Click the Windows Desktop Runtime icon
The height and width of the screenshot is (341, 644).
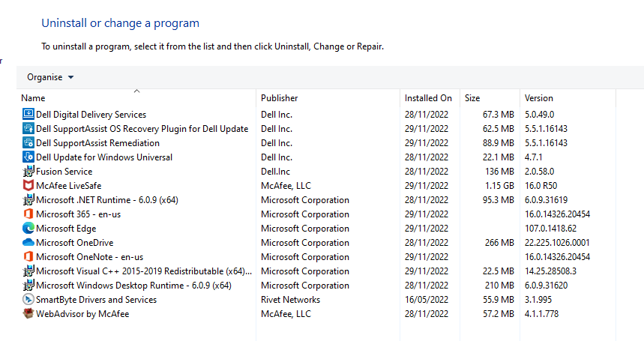coord(28,286)
